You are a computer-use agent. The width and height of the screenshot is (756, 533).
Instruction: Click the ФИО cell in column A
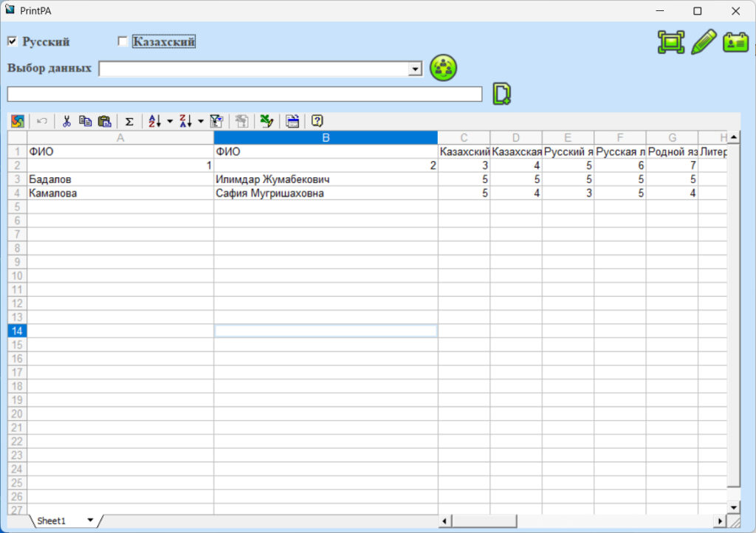[120, 152]
